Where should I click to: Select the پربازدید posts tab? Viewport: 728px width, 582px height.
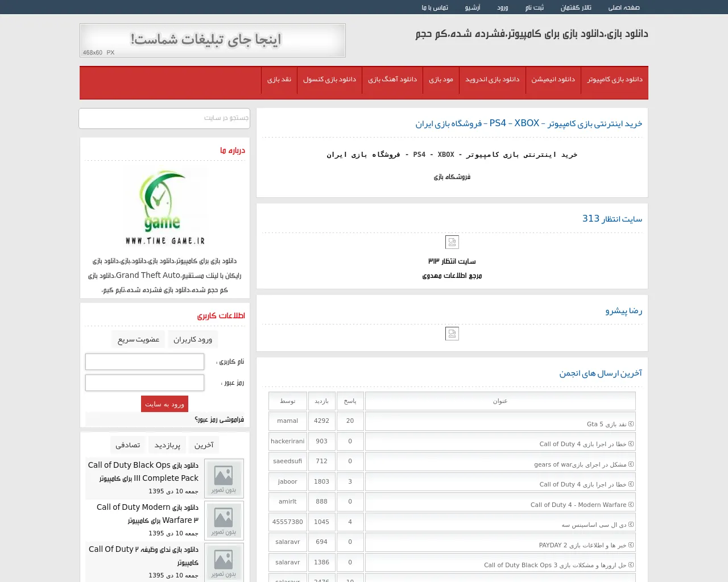[x=167, y=445]
